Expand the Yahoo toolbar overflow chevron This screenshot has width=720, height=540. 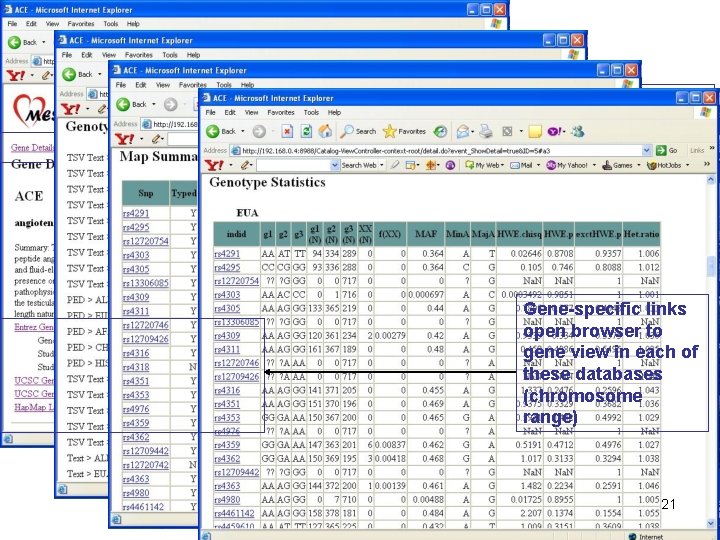(x=707, y=164)
